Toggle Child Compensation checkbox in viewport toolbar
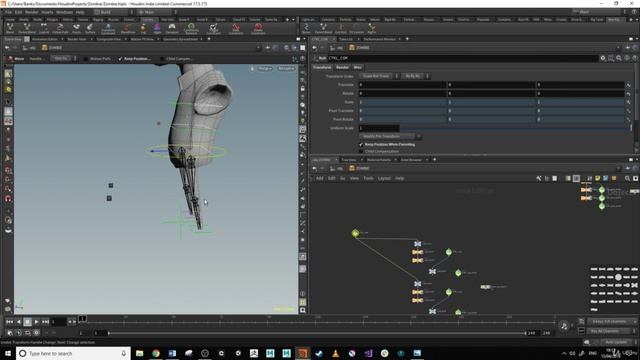Image resolution: width=640 pixels, height=360 pixels. (162, 59)
